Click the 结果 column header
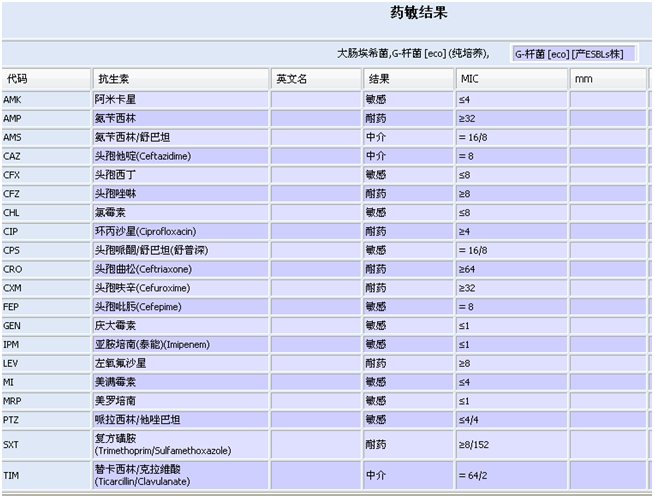 tap(408, 78)
